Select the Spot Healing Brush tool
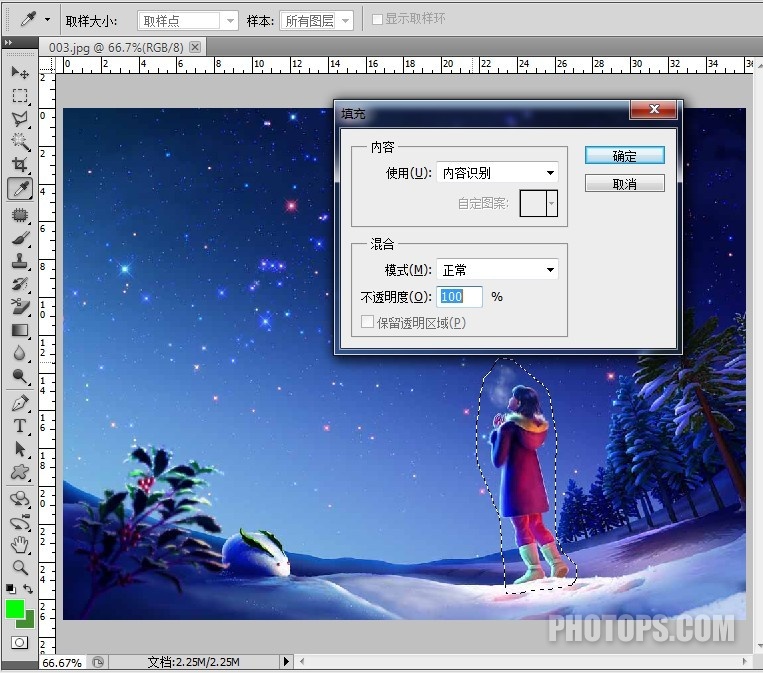This screenshot has width=763, height=673. [20, 214]
